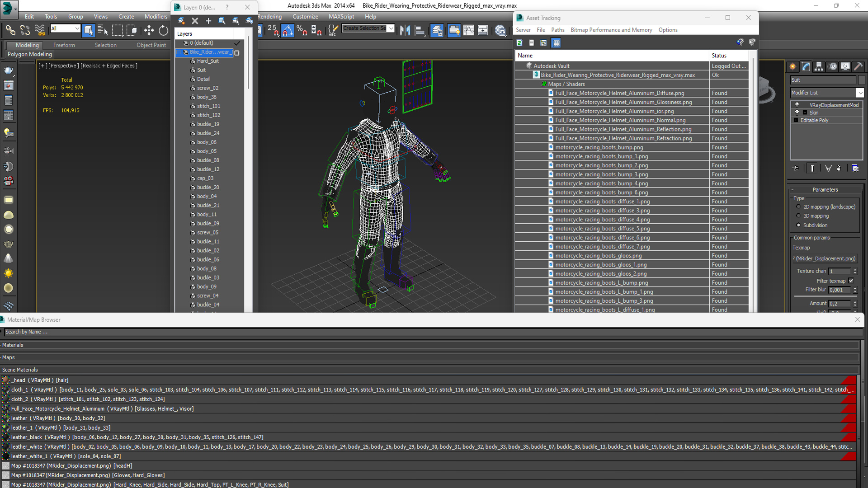This screenshot has width=868, height=488.
Task: Collapse the Bike_Rider layer tree node
Action: click(x=179, y=52)
